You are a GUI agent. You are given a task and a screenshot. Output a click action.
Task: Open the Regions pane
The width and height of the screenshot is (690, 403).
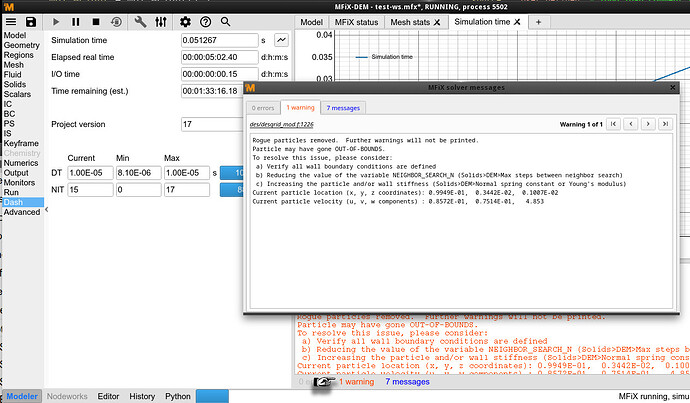tap(18, 55)
